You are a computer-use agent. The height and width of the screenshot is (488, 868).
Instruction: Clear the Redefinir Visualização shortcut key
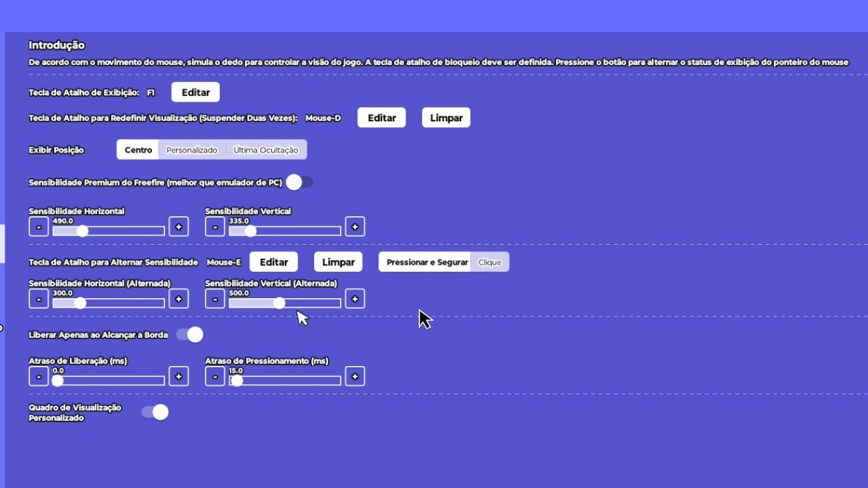click(446, 118)
